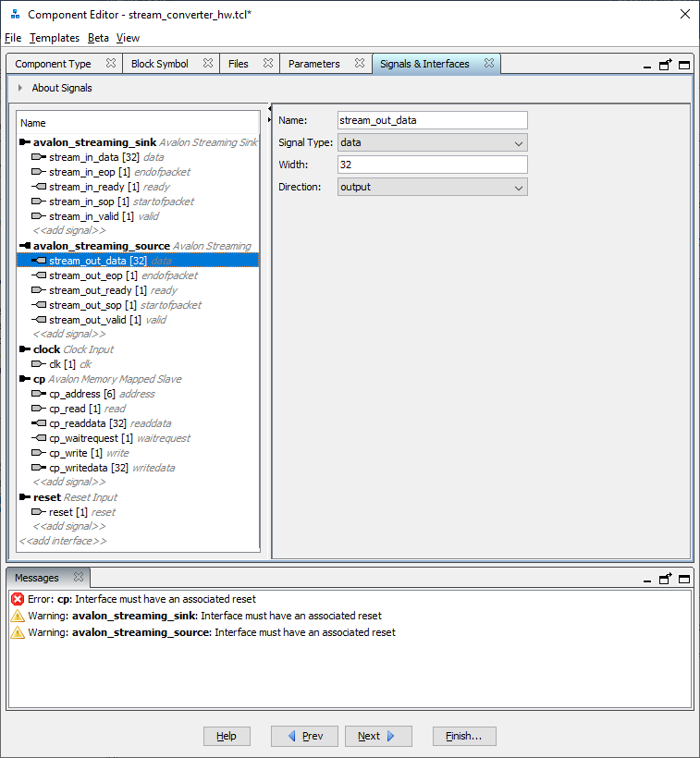Close the Component Type tab with its X icon
Image resolution: width=700 pixels, height=758 pixels.
[111, 64]
